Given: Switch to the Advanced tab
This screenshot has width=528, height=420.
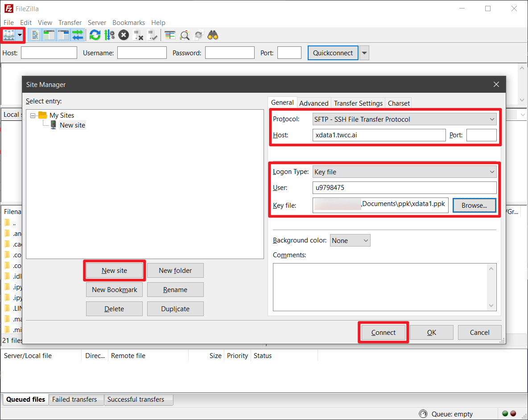Looking at the screenshot, I should tap(314, 103).
